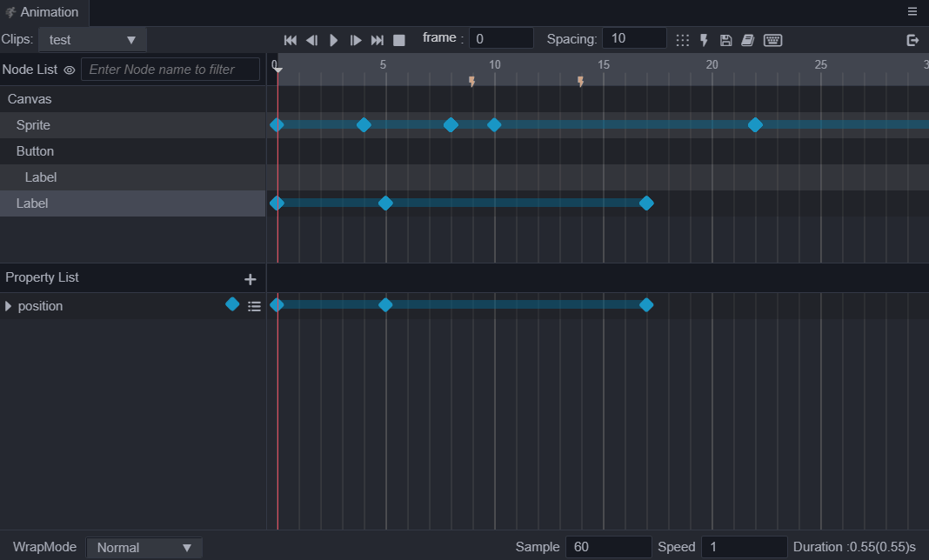Viewport: 929px width, 560px height.
Task: Add an animation event with lightning icon
Action: 704,40
